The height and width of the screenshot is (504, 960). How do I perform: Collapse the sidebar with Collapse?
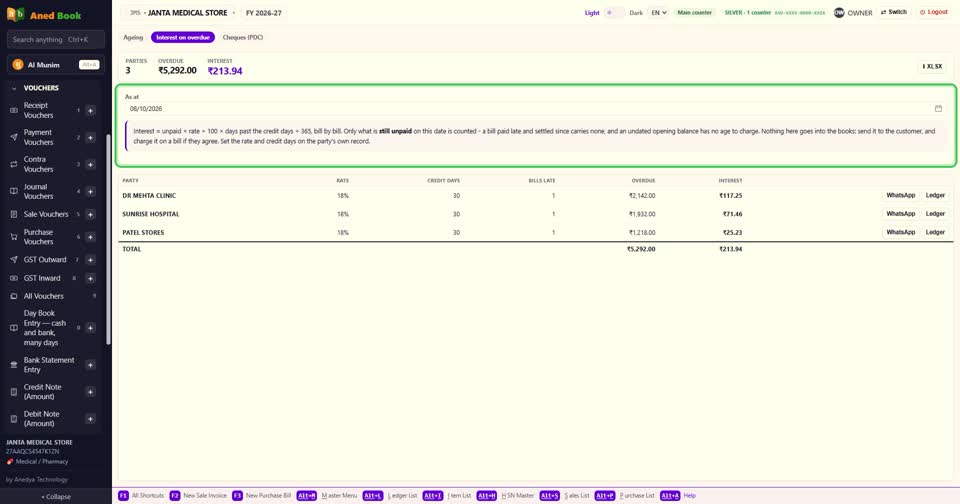tap(56, 497)
